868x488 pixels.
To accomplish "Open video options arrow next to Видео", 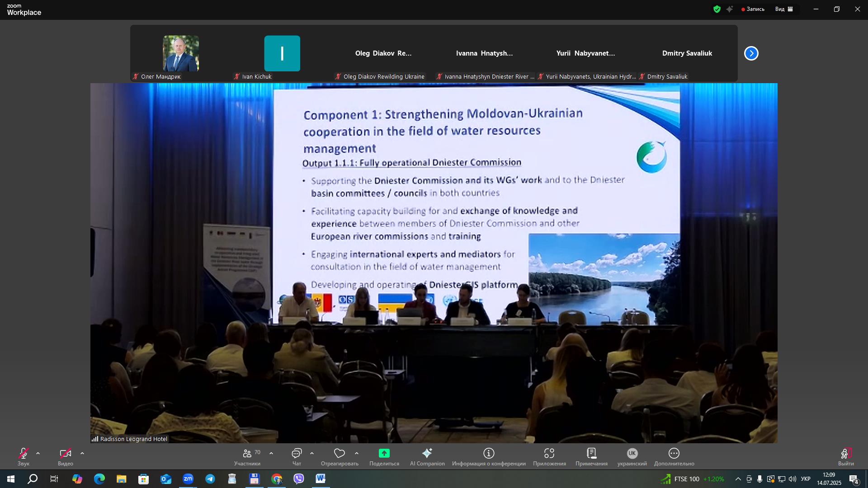I will [x=82, y=453].
